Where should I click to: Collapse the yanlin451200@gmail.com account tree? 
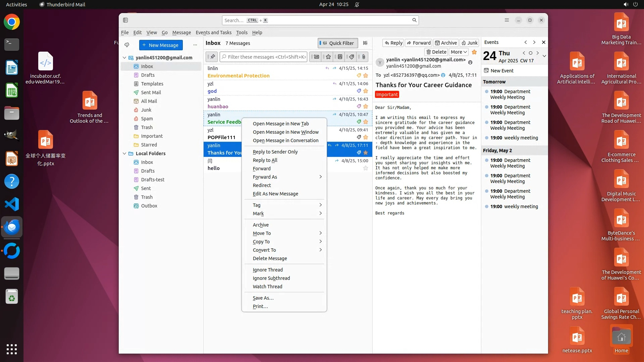pos(124,58)
